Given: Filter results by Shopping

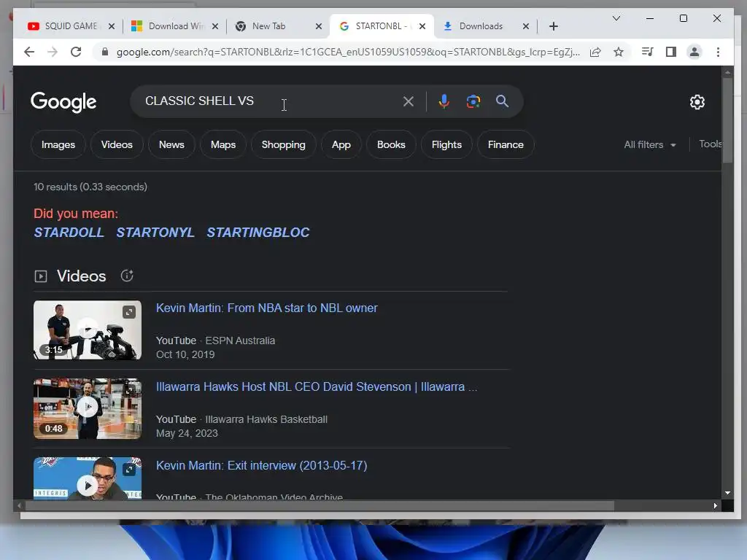Looking at the screenshot, I should coord(284,145).
